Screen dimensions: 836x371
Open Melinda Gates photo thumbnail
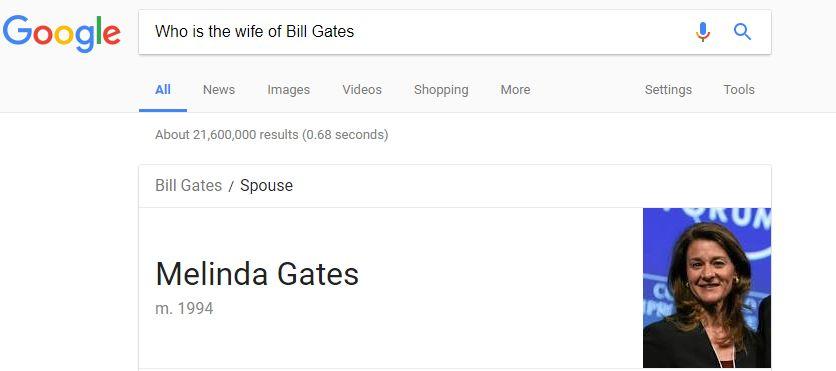707,288
